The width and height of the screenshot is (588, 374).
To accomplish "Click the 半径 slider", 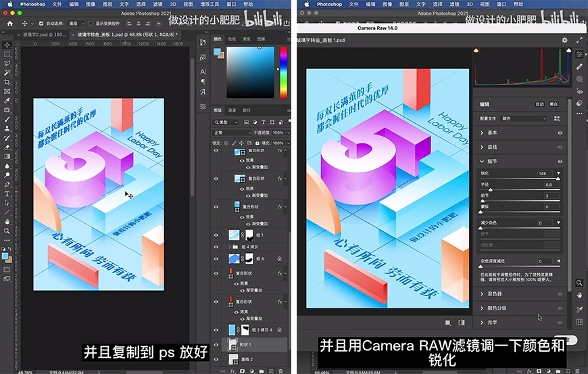I will (x=520, y=190).
